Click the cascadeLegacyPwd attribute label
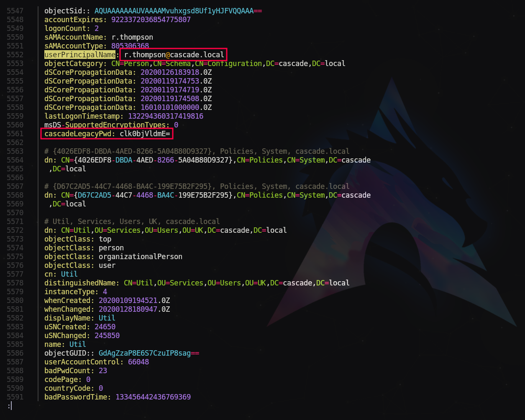Screen dimensions: 525x420 click(x=78, y=134)
